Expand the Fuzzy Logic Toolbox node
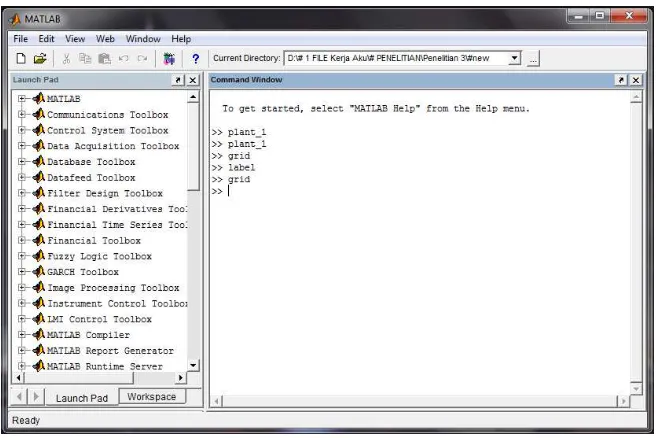660x438 pixels. [x=21, y=256]
